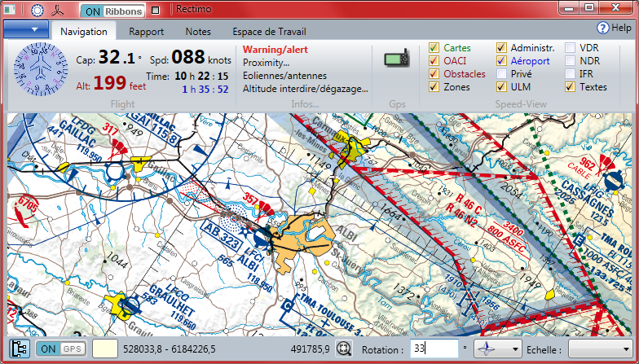Screen dimensions: 639x364
Task: Open Altitude interdire/dégazage... info
Action: point(306,89)
